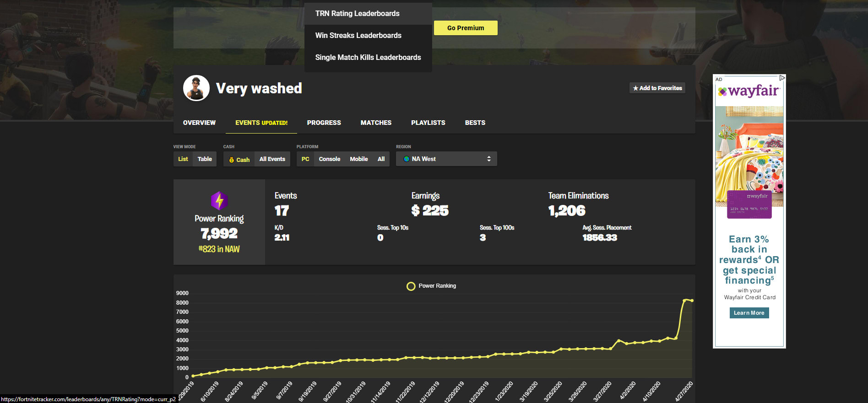Viewport: 868px width, 403px height.
Task: Filter by Cash events
Action: tap(239, 159)
